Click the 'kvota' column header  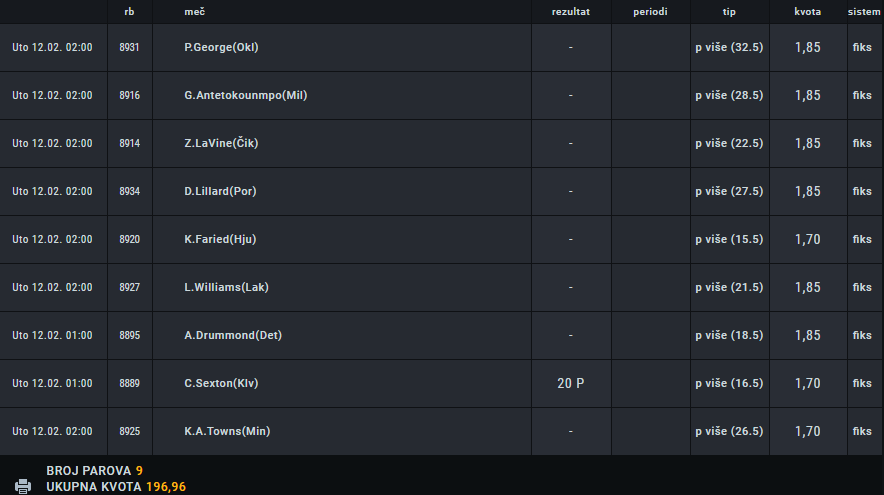click(807, 12)
